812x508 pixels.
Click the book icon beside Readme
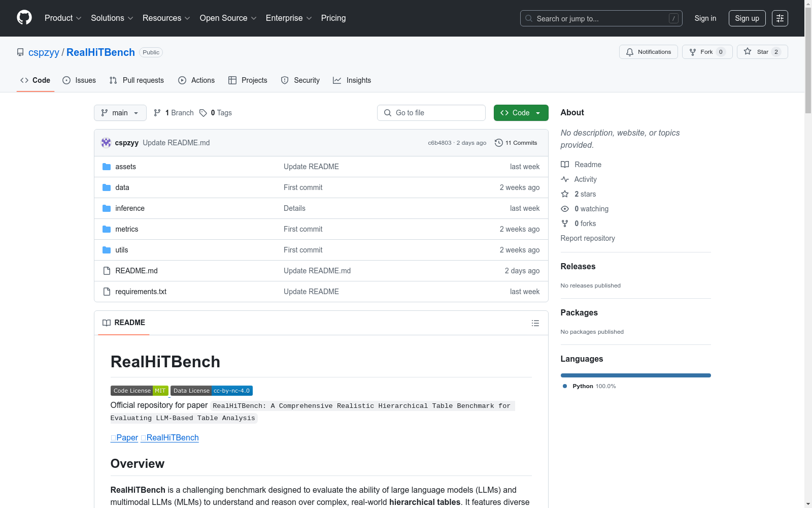point(565,165)
